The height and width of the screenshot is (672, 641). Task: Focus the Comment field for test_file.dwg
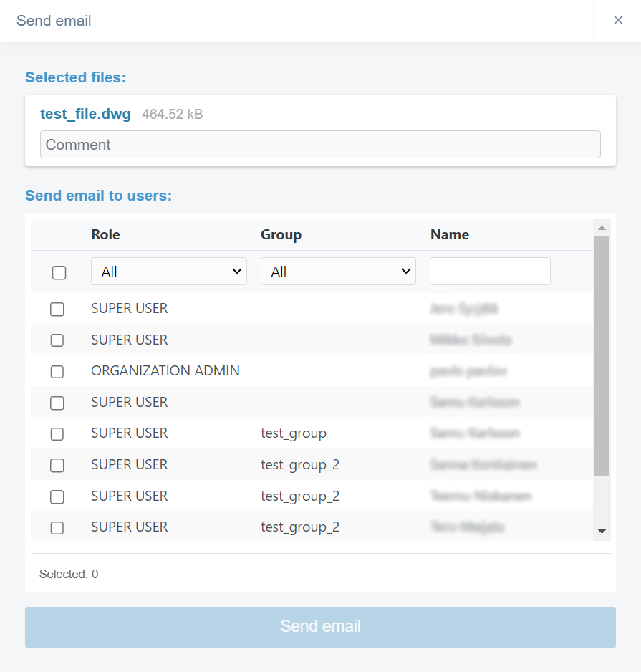coord(320,145)
